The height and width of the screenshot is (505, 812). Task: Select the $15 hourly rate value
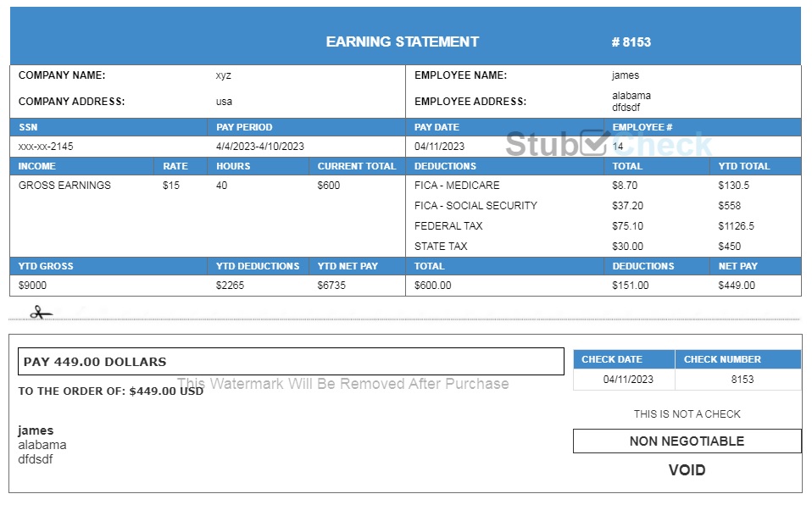[171, 186]
